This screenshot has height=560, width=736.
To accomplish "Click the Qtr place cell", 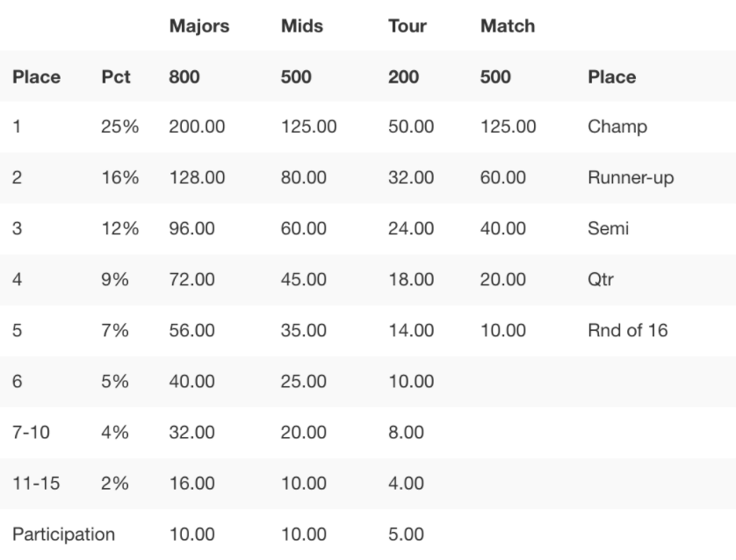I will [601, 279].
